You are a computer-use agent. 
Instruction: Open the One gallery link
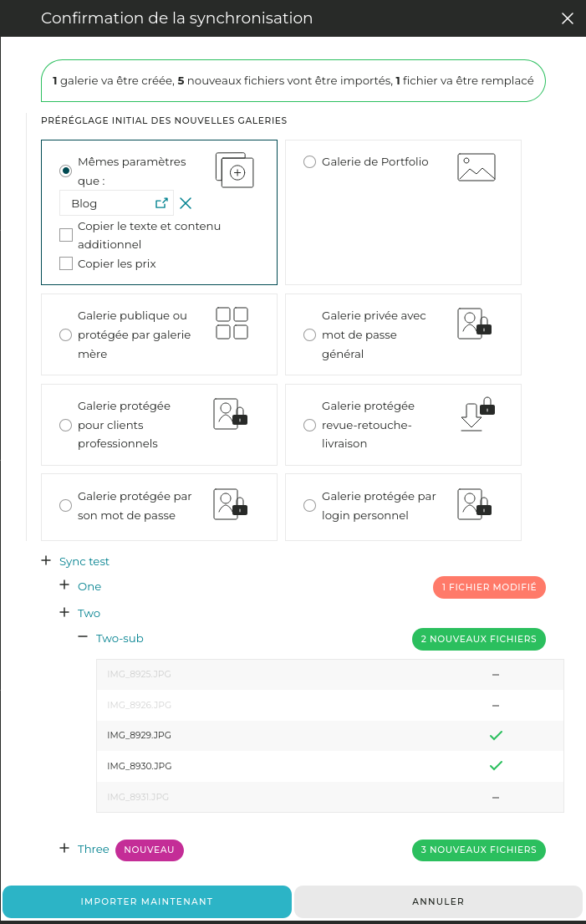click(89, 587)
